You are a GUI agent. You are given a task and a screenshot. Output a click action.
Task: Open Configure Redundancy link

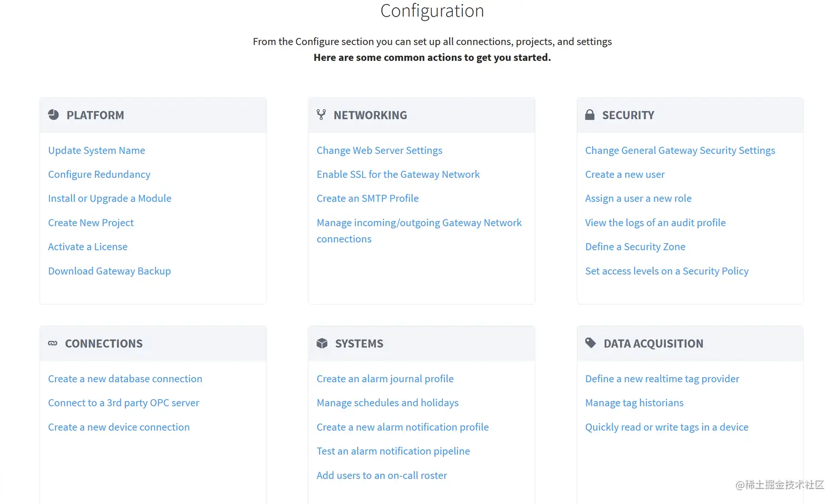99,174
